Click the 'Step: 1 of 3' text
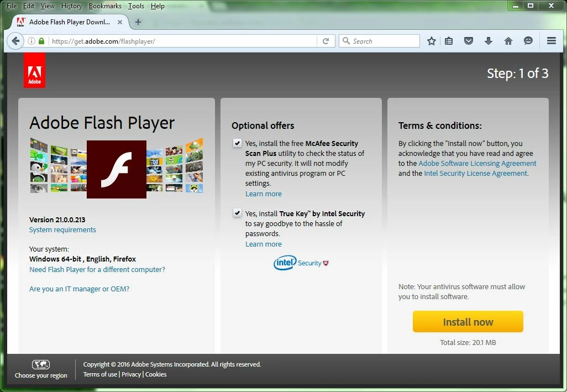This screenshot has height=392, width=567. tap(517, 74)
